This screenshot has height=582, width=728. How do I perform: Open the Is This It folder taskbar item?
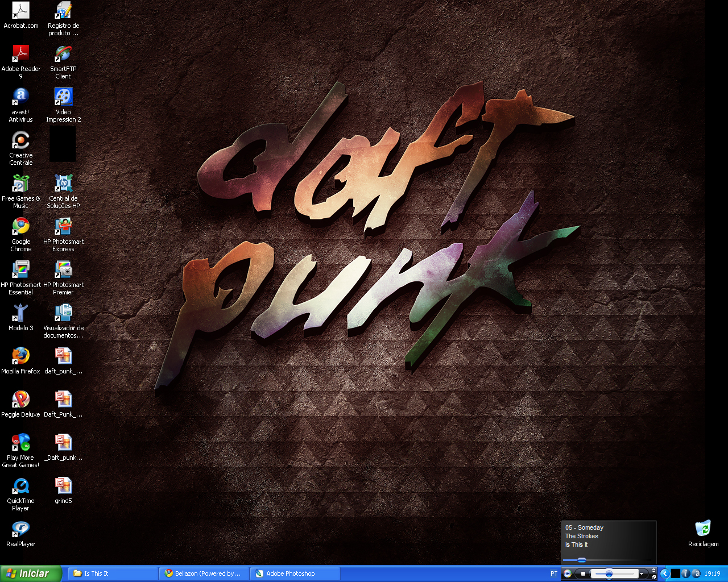[x=113, y=573]
